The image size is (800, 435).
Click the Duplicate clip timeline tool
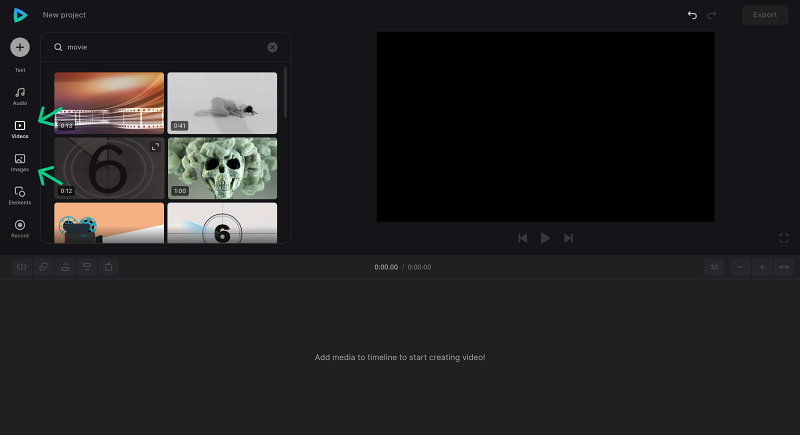click(x=43, y=267)
